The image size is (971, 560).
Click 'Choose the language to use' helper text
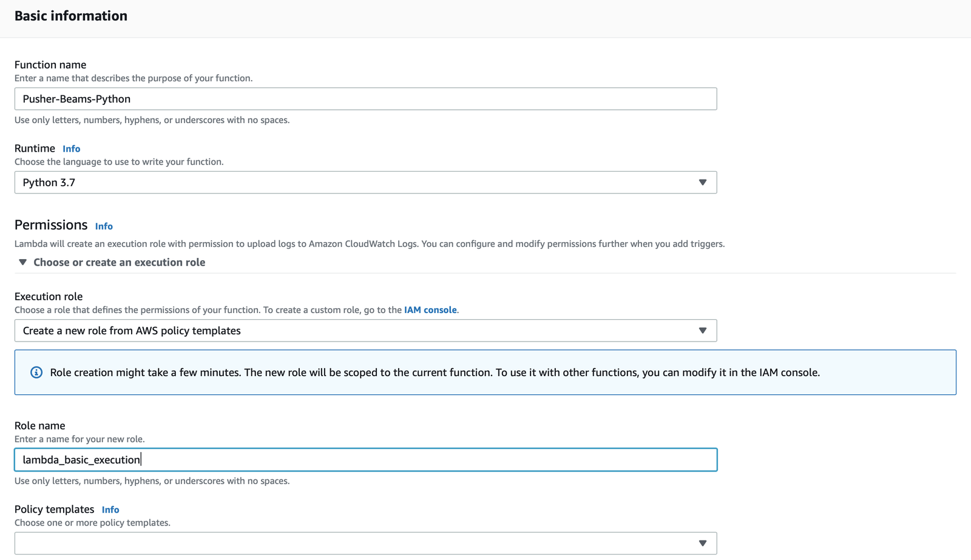tap(119, 162)
